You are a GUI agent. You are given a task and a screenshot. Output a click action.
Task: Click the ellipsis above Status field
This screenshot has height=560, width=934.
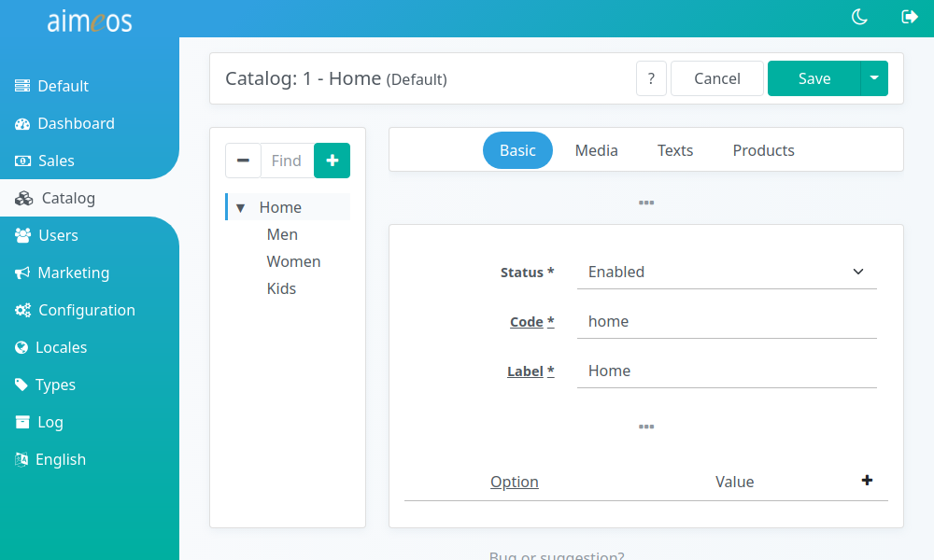[x=646, y=203]
